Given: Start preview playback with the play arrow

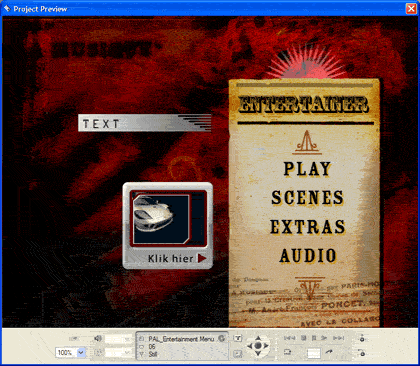Looking at the screenshot, I should click(324, 338).
